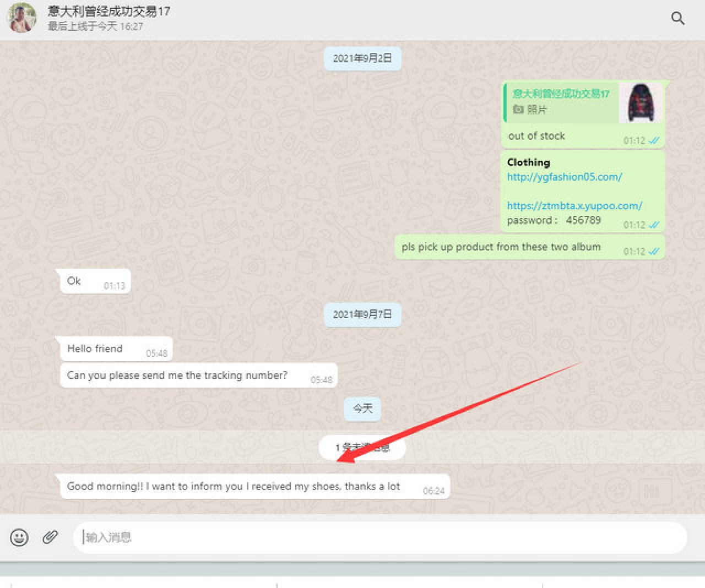Open the ygfashion05.com link
The width and height of the screenshot is (705, 588).
564,177
